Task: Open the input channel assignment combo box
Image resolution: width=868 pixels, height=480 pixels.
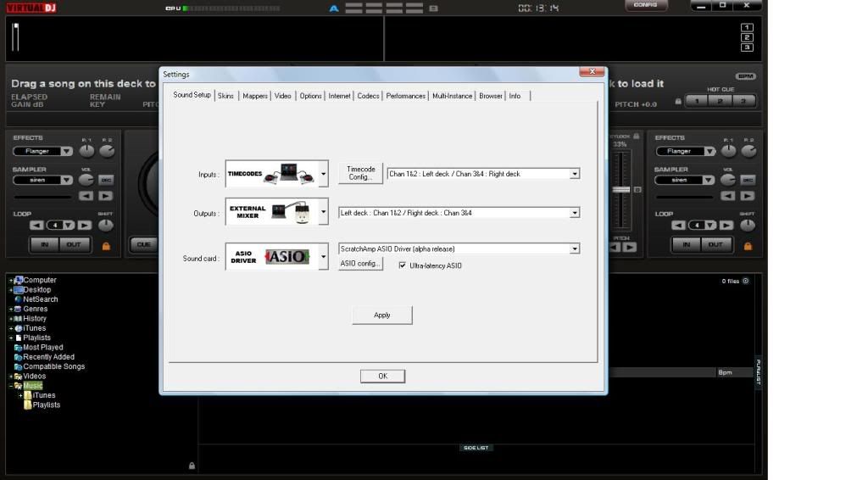Action: [483, 174]
